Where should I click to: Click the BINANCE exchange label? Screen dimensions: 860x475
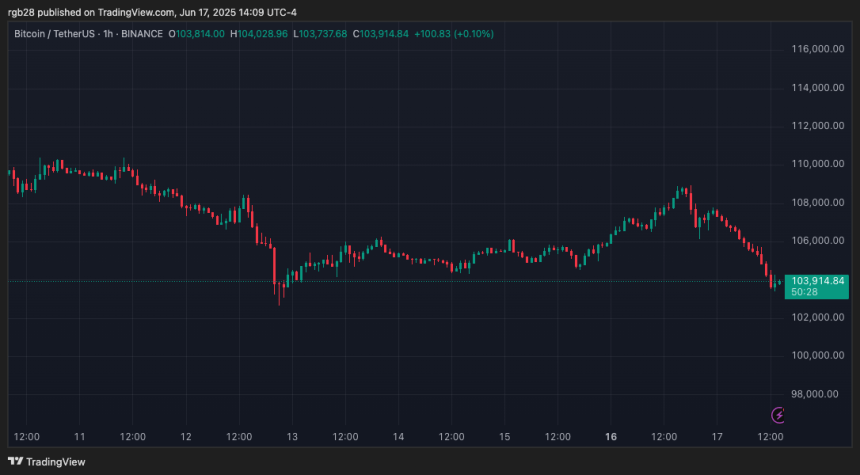tap(142, 34)
